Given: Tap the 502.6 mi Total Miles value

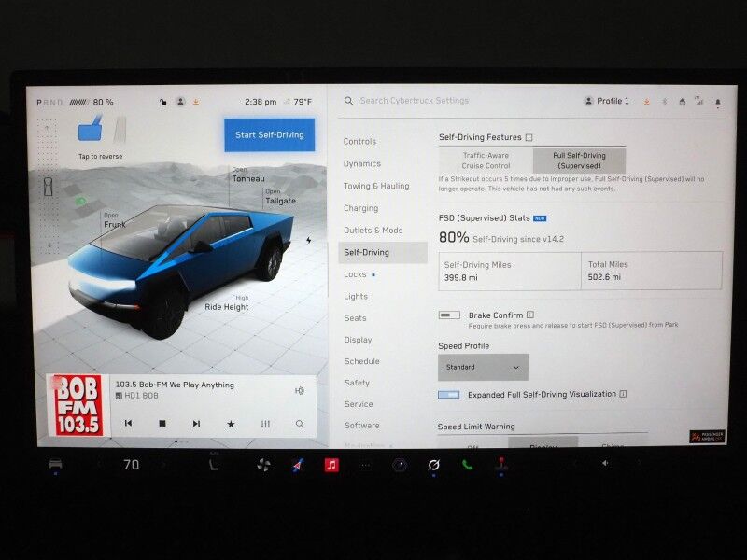Looking at the screenshot, I should tap(604, 277).
